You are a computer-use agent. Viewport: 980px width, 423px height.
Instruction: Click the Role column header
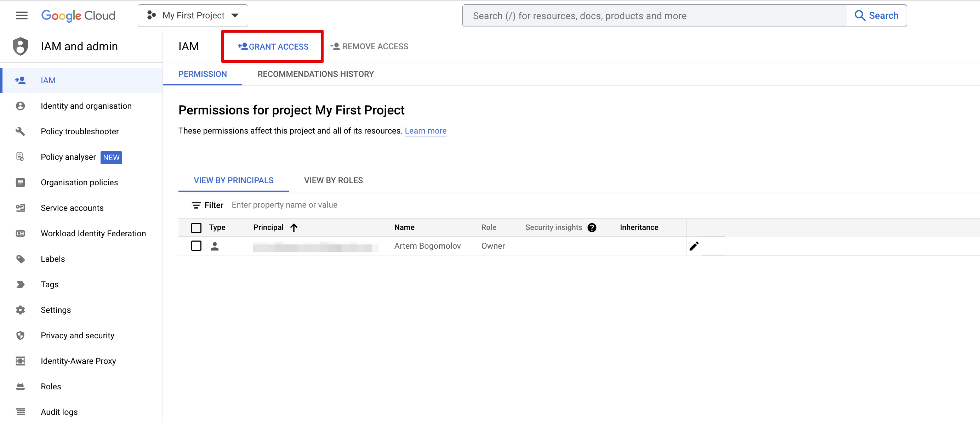pos(489,228)
